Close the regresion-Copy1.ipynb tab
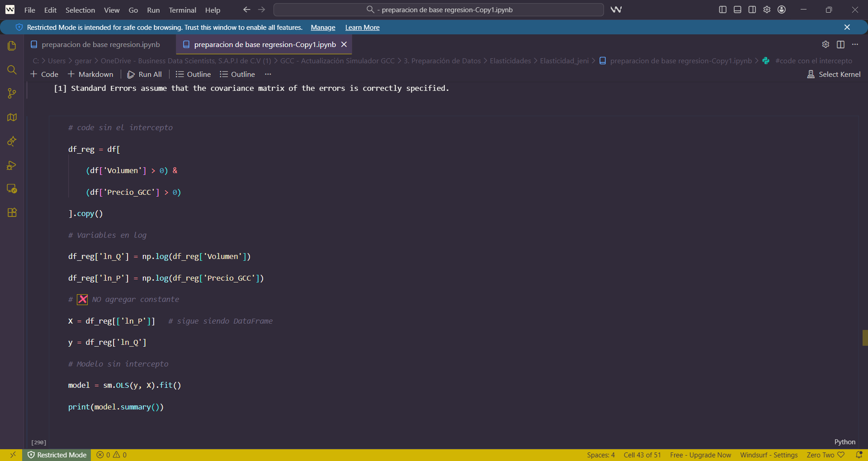This screenshot has width=868, height=461. click(x=344, y=44)
